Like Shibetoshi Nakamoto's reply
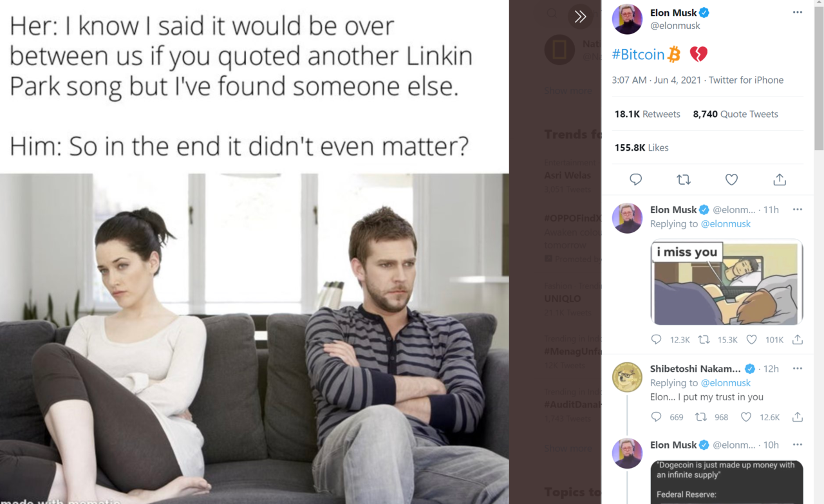This screenshot has width=824, height=504. click(745, 417)
